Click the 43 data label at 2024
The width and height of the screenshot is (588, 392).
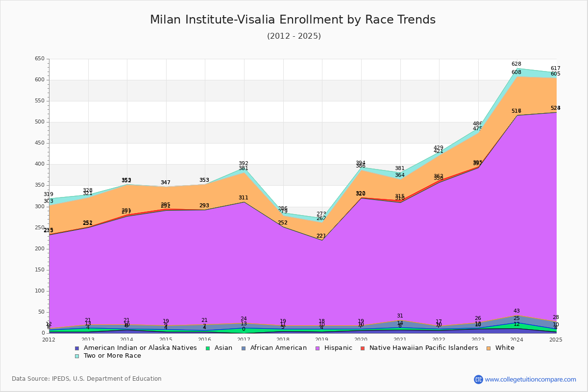pyautogui.click(x=516, y=311)
